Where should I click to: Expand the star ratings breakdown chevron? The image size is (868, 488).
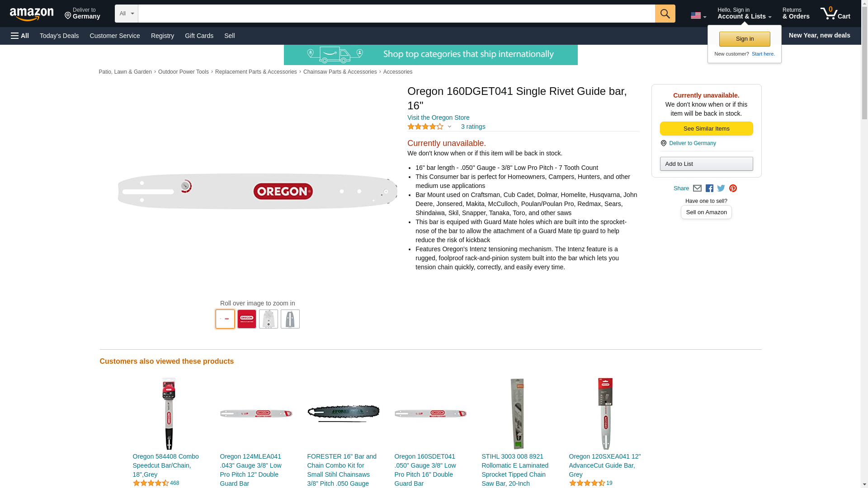449,127
